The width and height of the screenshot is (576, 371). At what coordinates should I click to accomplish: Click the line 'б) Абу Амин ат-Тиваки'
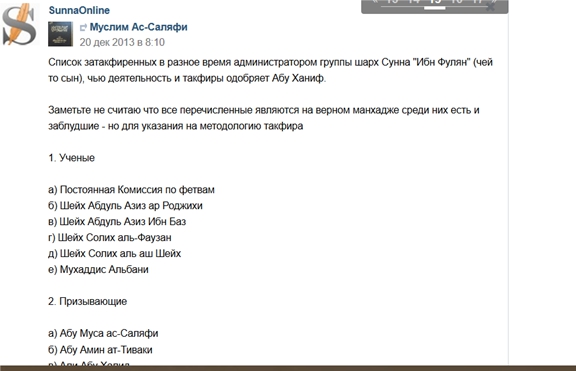click(x=100, y=350)
